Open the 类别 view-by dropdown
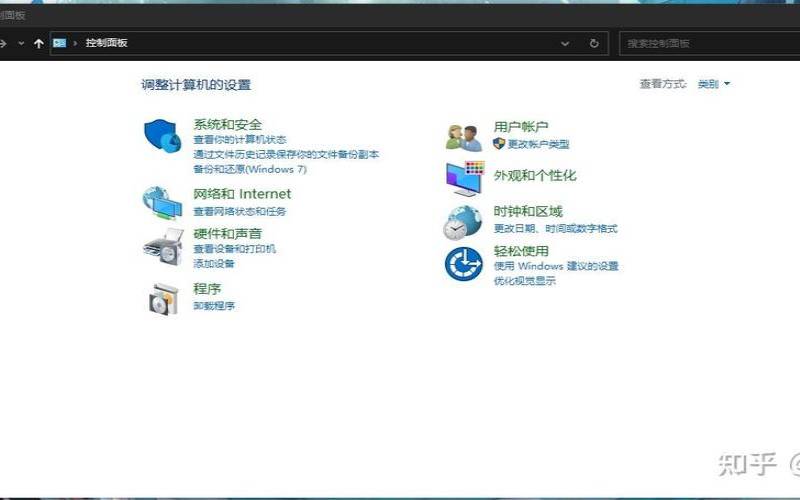 coord(713,84)
